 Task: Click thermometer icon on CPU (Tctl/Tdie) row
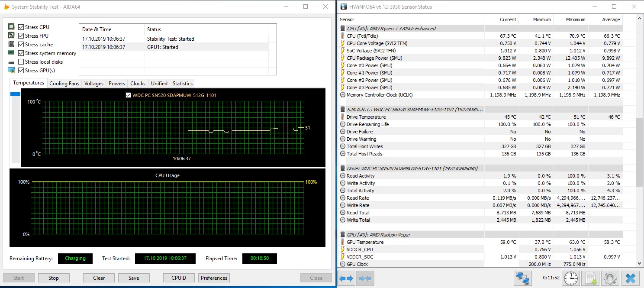point(343,36)
